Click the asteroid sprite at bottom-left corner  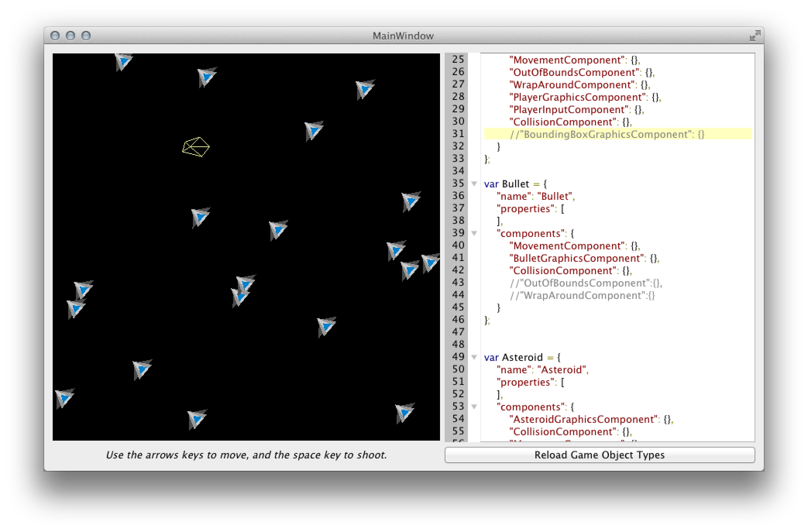64,398
